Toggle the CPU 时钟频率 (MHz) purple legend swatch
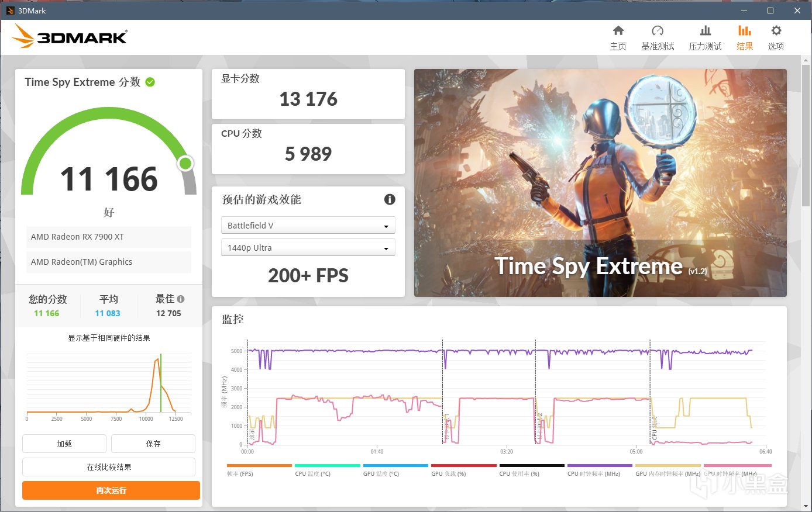 (600, 466)
